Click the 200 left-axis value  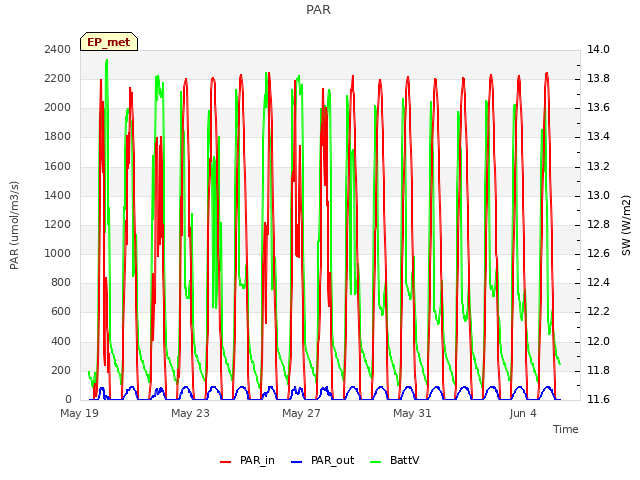coord(61,370)
